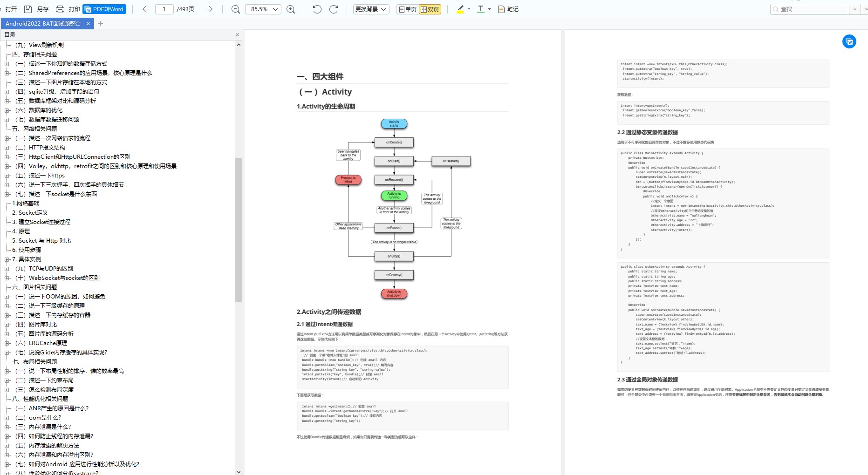Open outline item 六、图片相关问题

(x=34, y=287)
